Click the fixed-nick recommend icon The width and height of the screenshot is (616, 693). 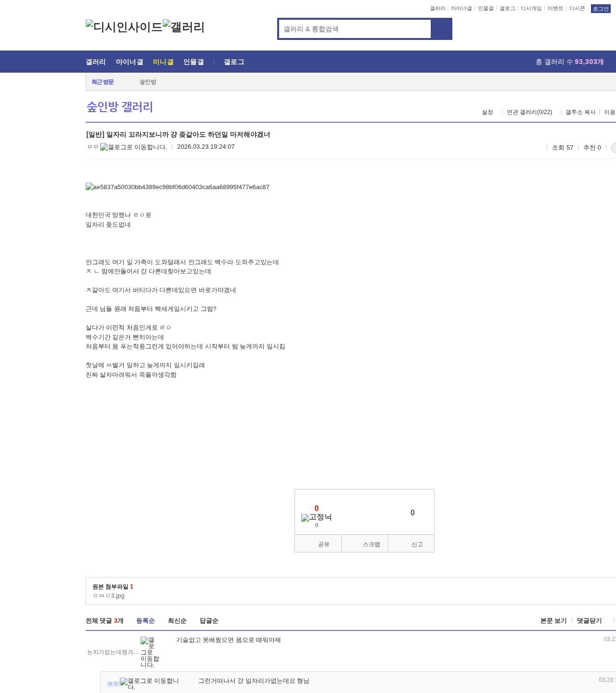316,517
